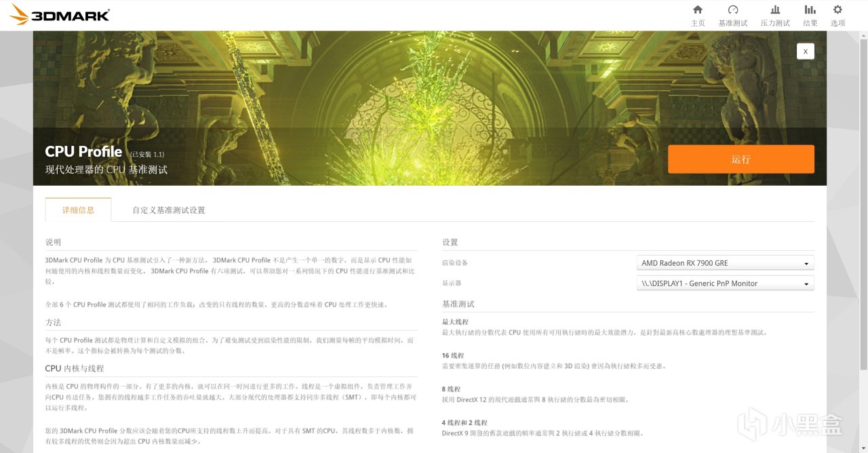Click the 方法 section heading
Screen dimensions: 868x453
(54, 322)
